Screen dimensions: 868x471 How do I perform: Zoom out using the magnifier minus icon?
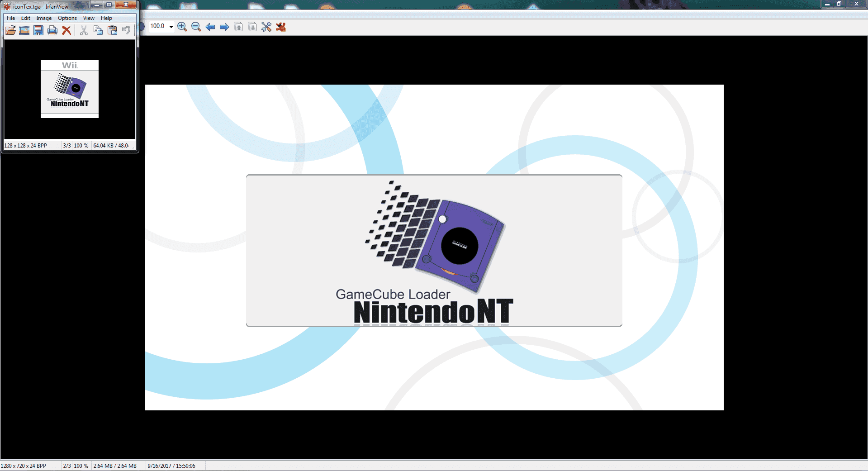[196, 27]
